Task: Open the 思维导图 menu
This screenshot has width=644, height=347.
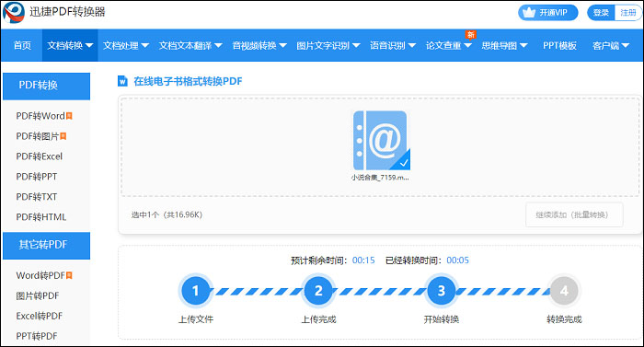Action: [504, 45]
